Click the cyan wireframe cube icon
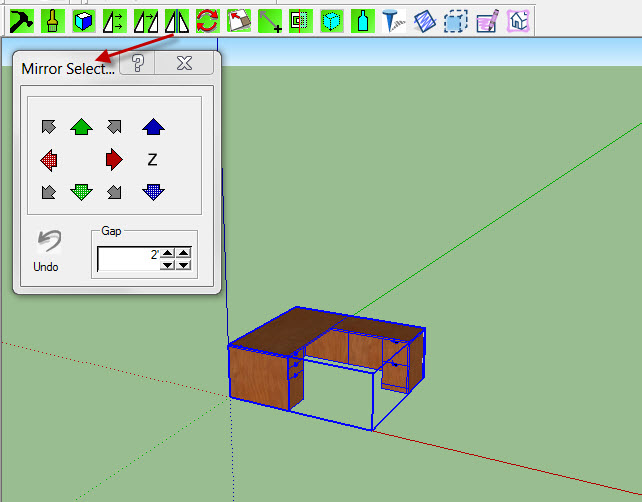Screen dimensions: 642x502 coord(332,21)
